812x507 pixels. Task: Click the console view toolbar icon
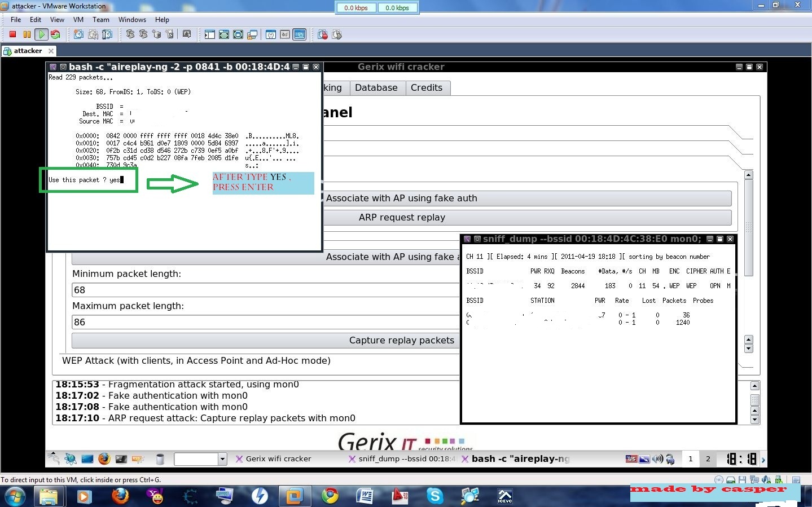click(x=300, y=34)
